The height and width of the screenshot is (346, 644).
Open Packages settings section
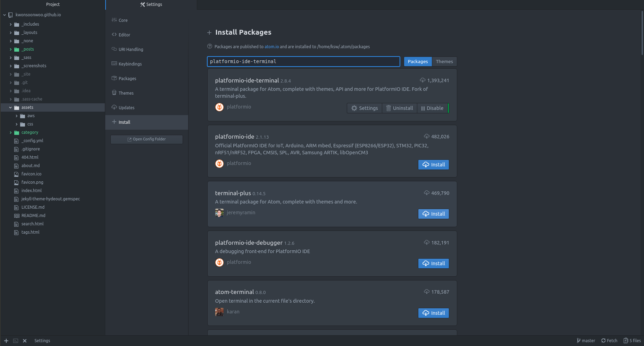tap(147, 79)
